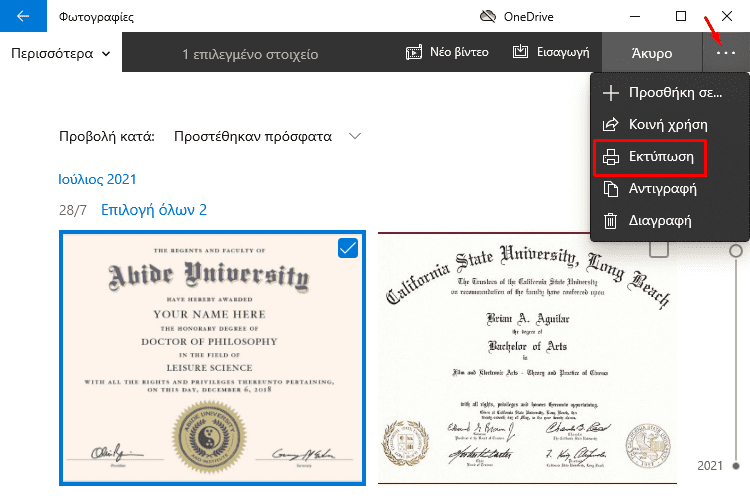Click the Εισαγωγή import icon
Viewport: 750px width, 500px height.
coord(520,52)
